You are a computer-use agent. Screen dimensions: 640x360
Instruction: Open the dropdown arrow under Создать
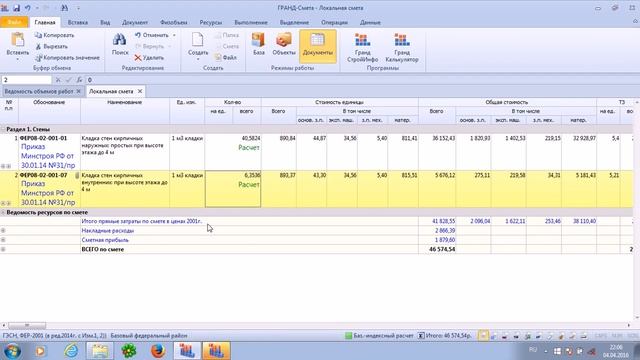[x=198, y=60]
